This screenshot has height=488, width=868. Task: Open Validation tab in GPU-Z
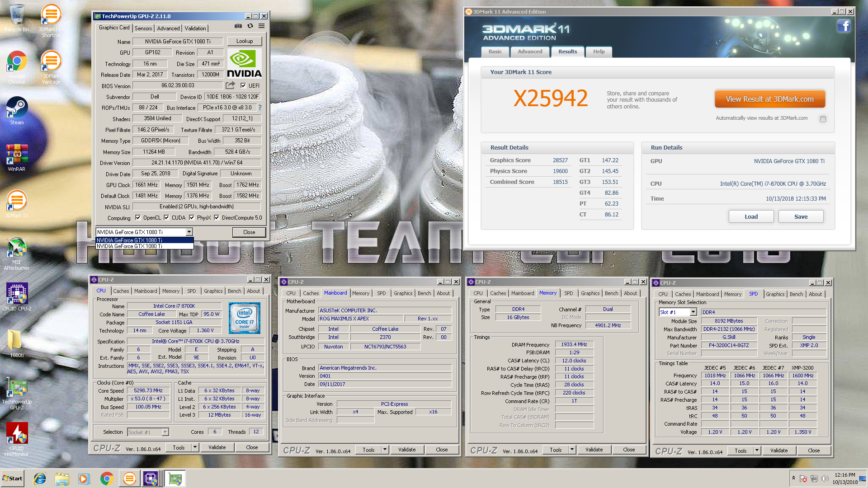195,28
